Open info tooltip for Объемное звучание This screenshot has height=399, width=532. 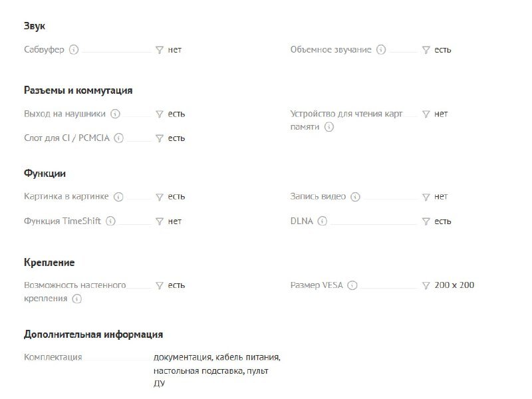click(x=381, y=50)
